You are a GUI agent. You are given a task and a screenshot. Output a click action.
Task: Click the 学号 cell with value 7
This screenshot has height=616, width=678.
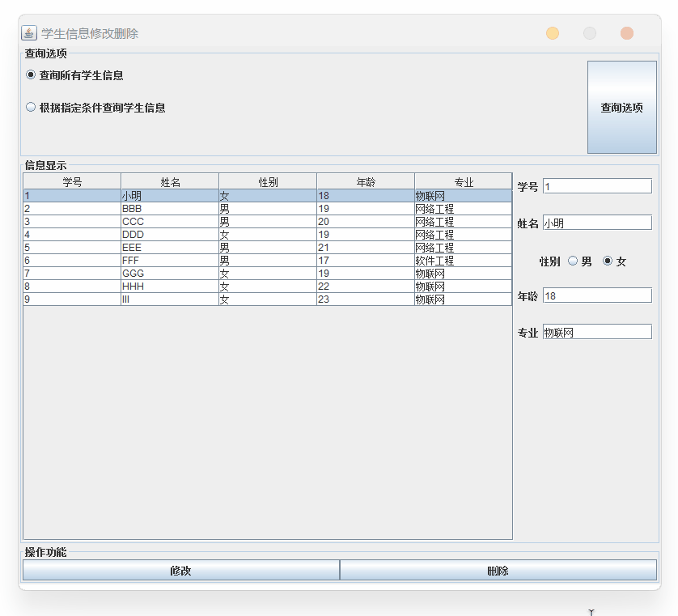click(x=72, y=274)
